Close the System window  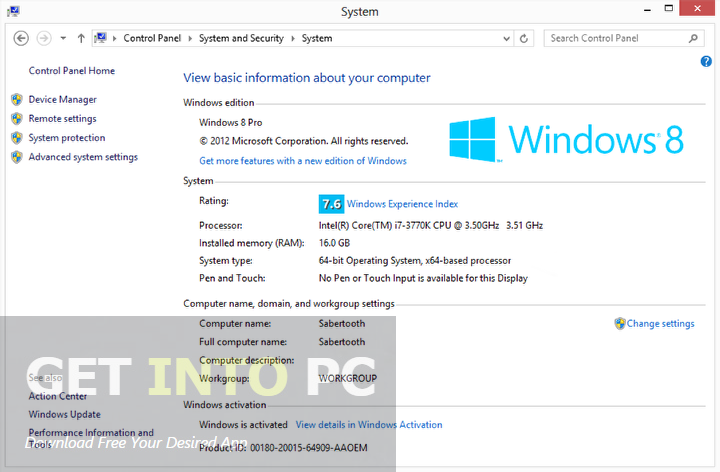click(698, 8)
